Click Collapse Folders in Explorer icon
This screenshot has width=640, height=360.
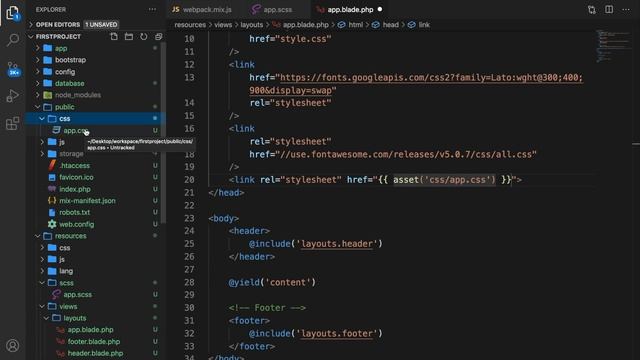pos(158,36)
